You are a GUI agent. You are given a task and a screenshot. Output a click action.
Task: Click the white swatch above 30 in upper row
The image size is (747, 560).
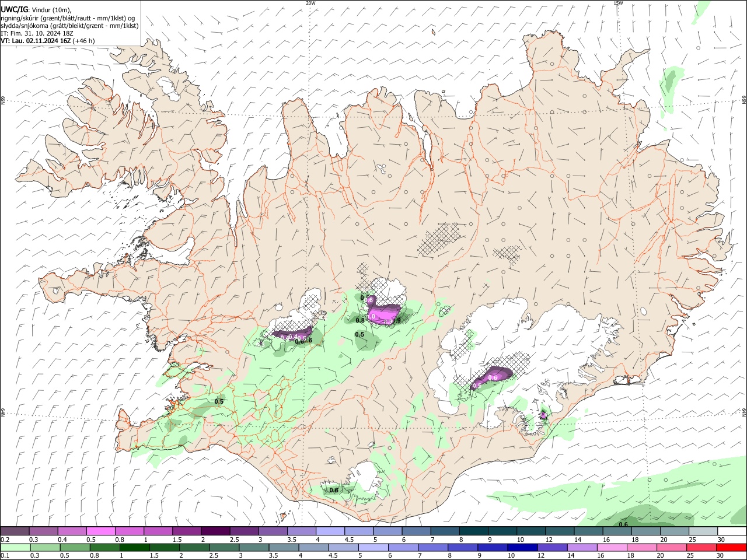pos(732,531)
